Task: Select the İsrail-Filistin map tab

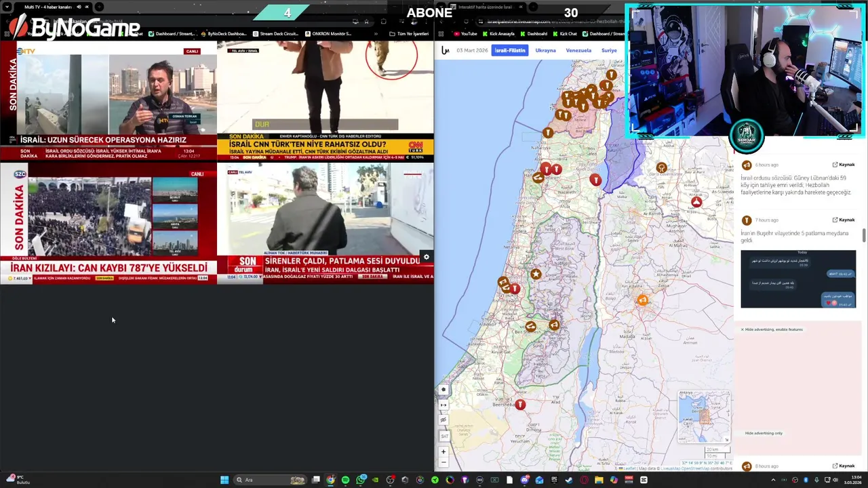Action: point(509,50)
